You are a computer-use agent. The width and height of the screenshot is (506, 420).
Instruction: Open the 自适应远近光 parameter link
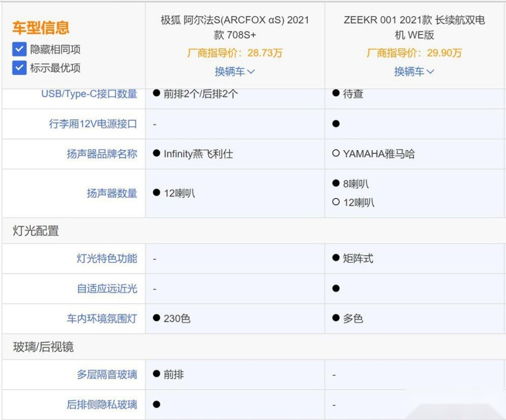tap(107, 288)
